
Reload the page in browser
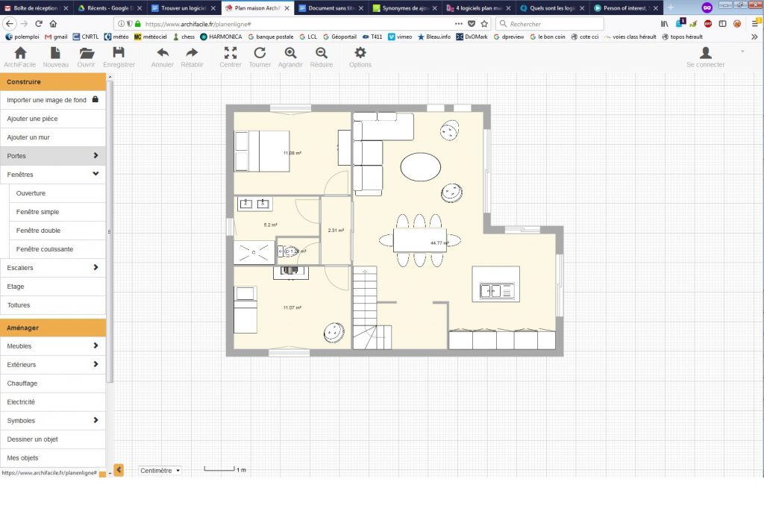coord(39,23)
